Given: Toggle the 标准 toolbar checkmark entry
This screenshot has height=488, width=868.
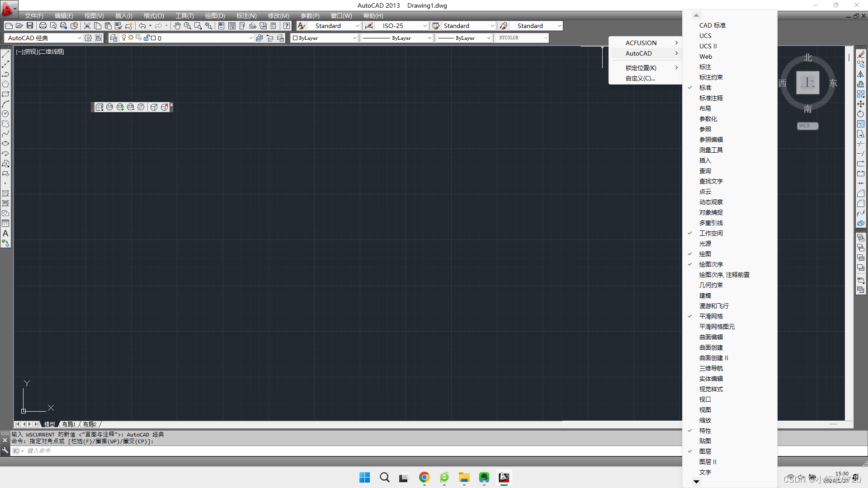Looking at the screenshot, I should click(705, 88).
